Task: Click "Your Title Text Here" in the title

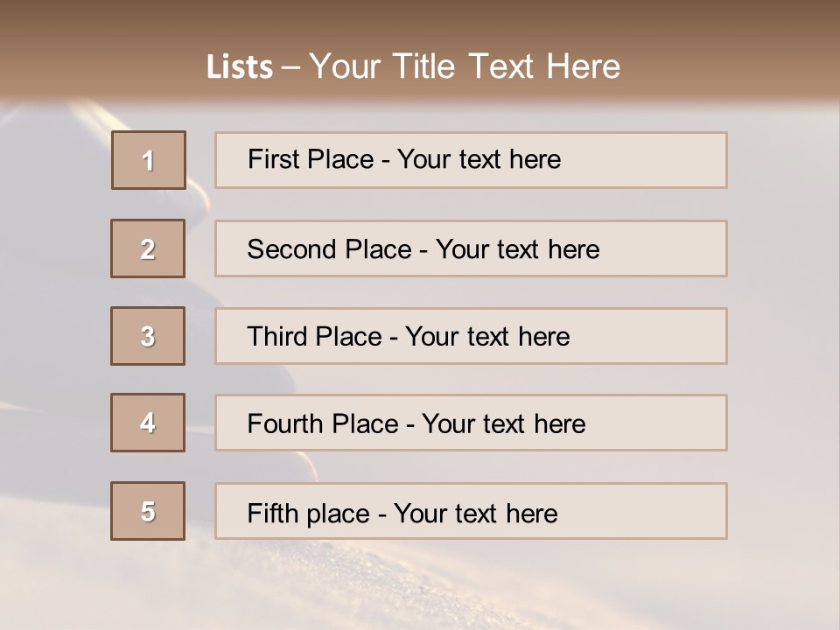Action: point(465,66)
